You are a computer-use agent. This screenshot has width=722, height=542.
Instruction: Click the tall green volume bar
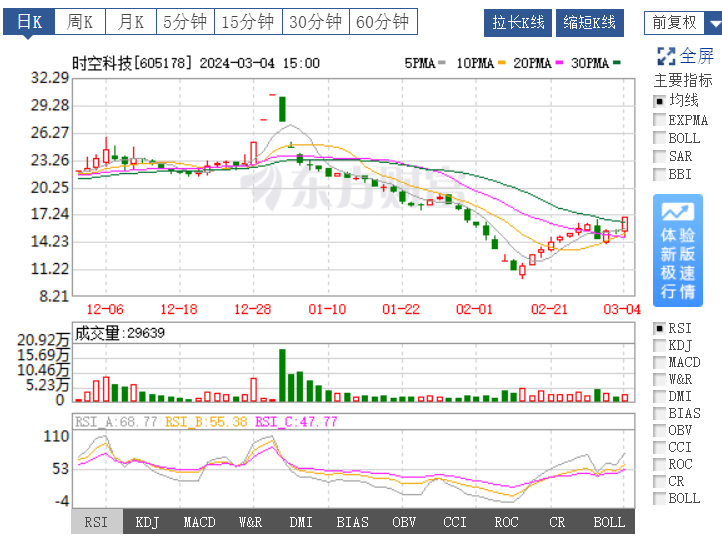tap(282, 375)
